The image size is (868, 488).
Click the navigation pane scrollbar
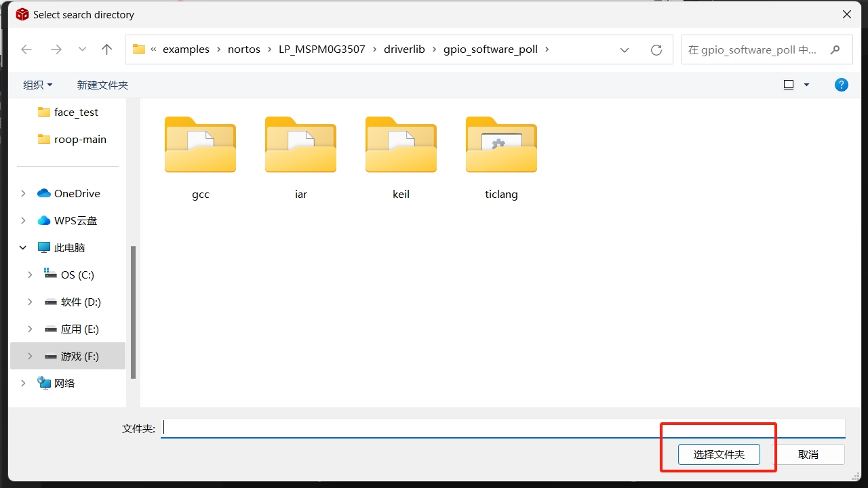click(x=134, y=312)
